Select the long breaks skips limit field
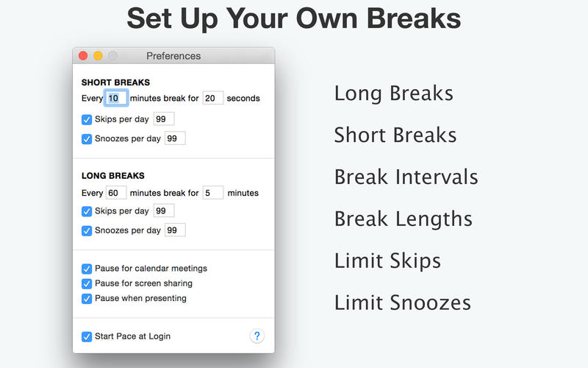Viewport: 588px width, 368px height. [164, 211]
